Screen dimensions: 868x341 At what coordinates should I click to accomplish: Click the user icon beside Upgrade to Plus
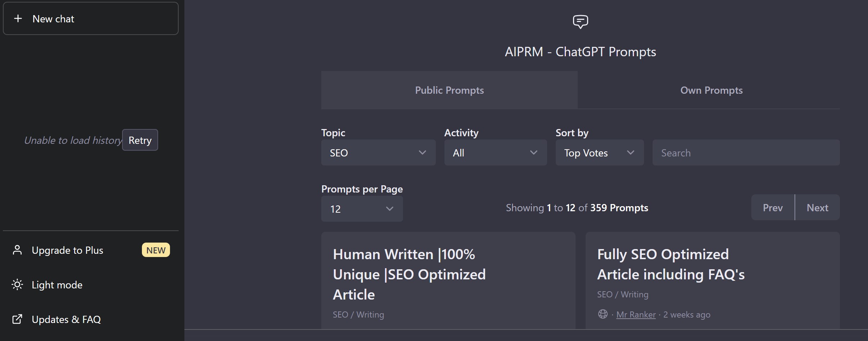point(17,250)
